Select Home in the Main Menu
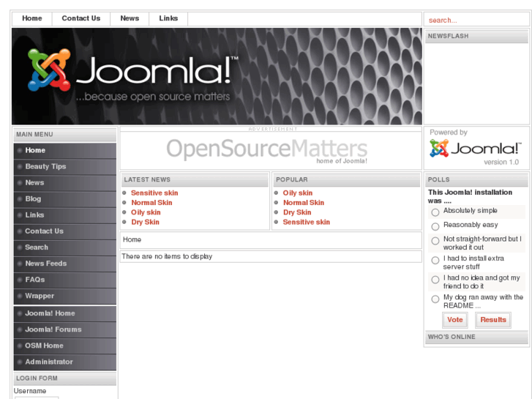 (x=65, y=150)
